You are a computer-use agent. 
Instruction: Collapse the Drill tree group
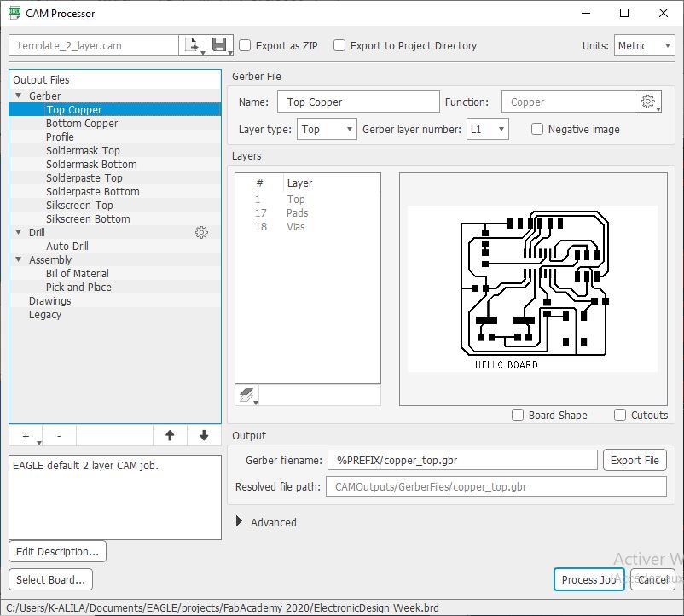click(x=19, y=232)
